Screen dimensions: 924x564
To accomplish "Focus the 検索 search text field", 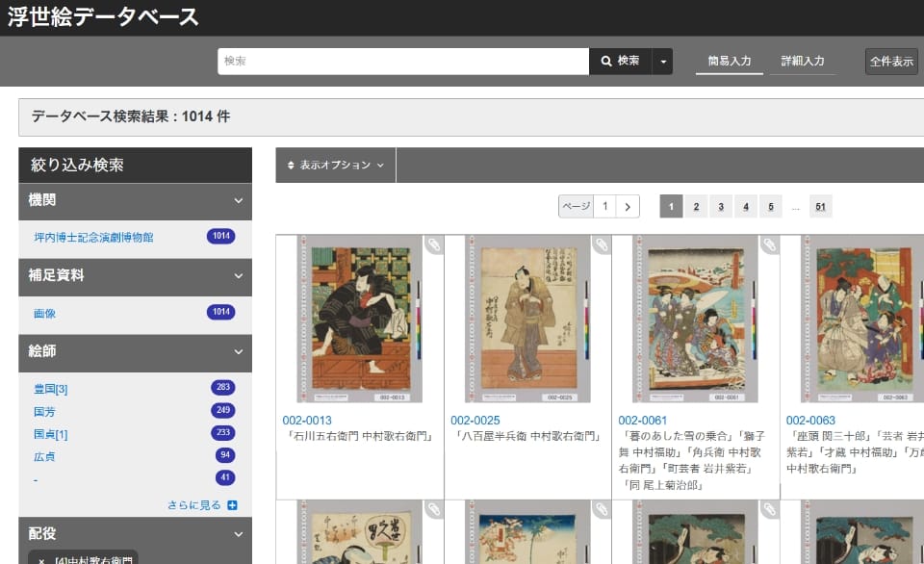I will click(x=403, y=62).
